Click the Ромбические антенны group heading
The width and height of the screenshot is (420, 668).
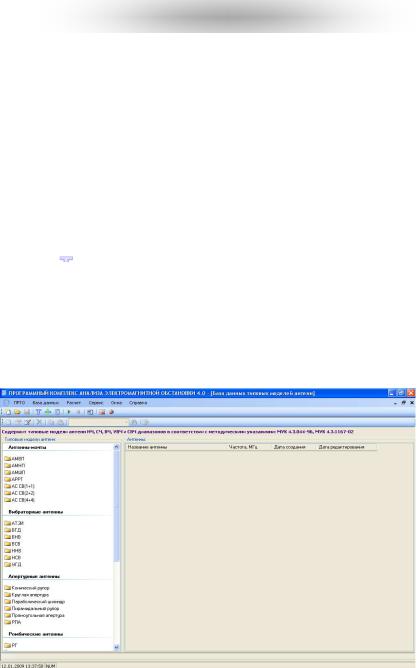point(36,634)
